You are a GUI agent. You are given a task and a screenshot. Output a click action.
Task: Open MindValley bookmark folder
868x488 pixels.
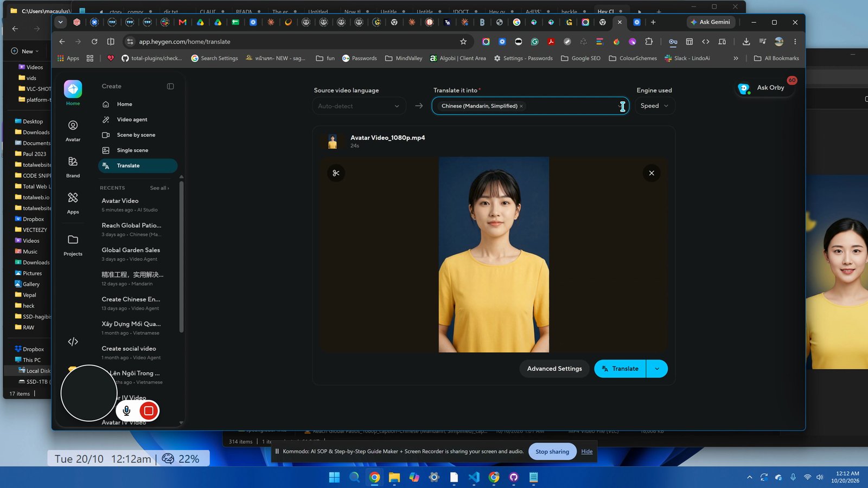404,58
